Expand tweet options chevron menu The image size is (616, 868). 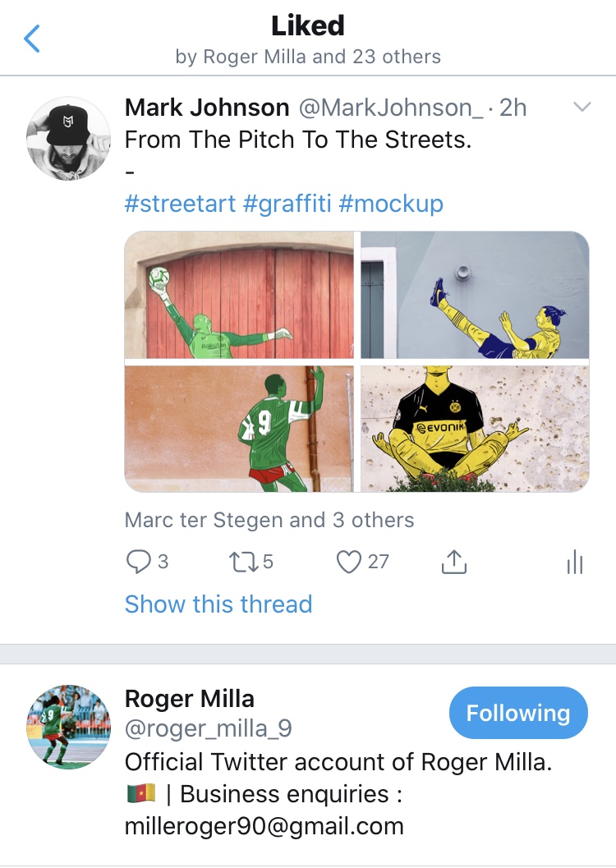click(x=582, y=108)
